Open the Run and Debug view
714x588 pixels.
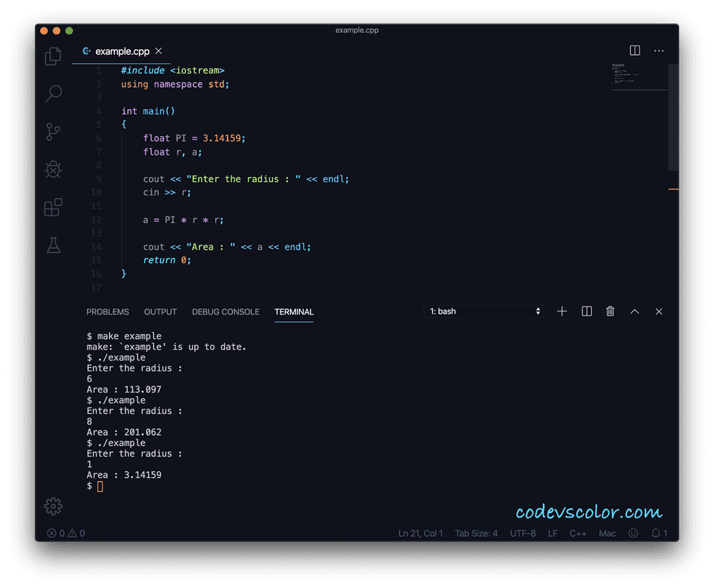pyautogui.click(x=52, y=169)
